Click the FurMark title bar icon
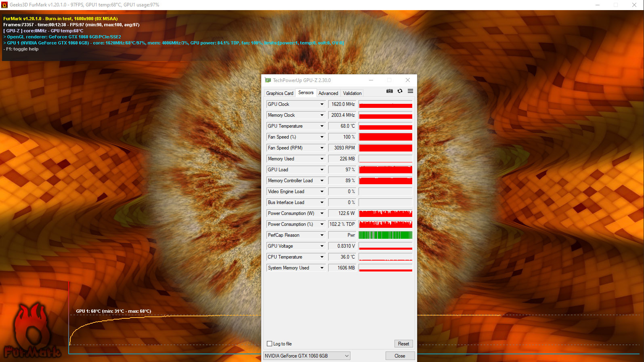The width and height of the screenshot is (644, 362). (4, 5)
